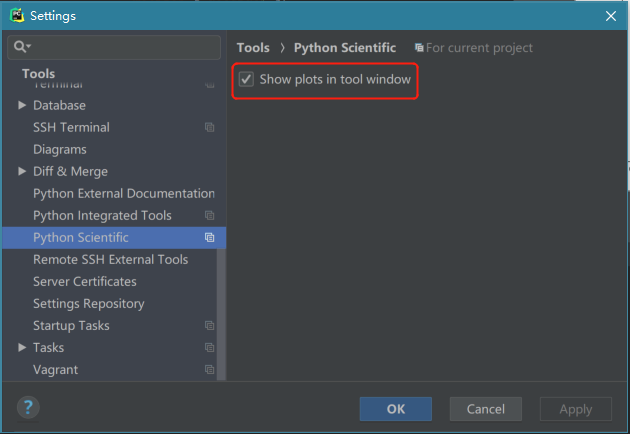The width and height of the screenshot is (630, 434).
Task: Click the project icon on Python Scientific row
Action: [210, 238]
